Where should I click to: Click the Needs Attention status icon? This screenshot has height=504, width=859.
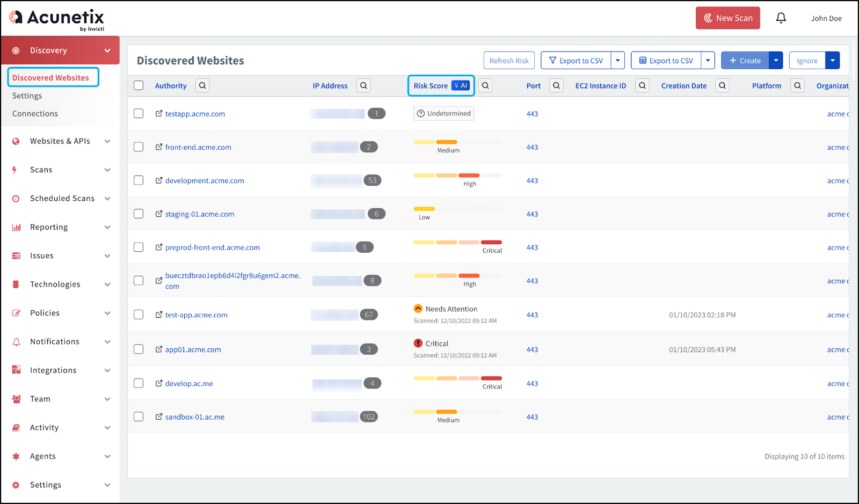pos(418,309)
